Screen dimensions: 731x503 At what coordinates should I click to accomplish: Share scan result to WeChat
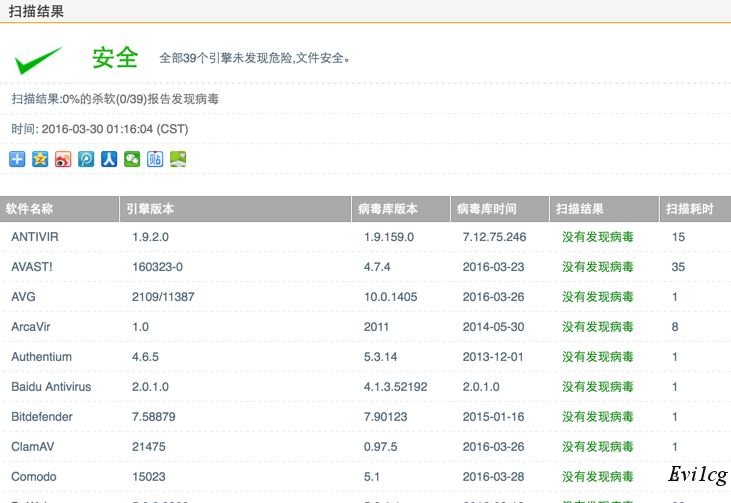pos(132,159)
